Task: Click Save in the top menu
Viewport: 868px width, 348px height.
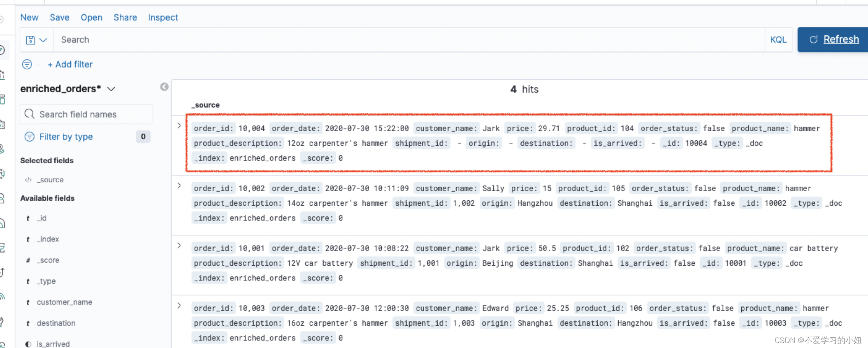Action: pos(59,17)
